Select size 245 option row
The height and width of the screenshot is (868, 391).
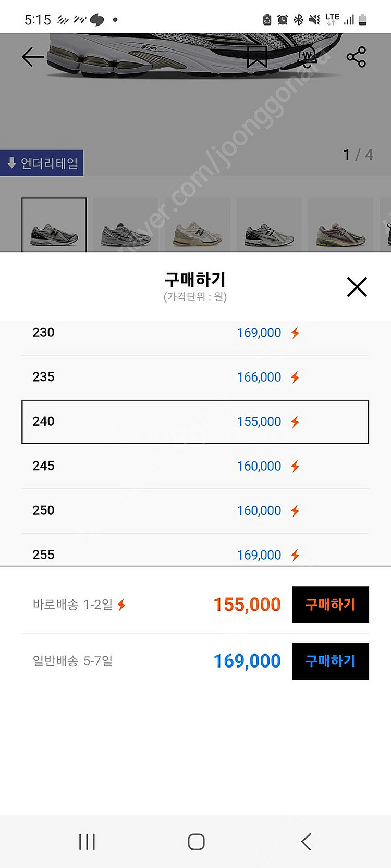195,466
